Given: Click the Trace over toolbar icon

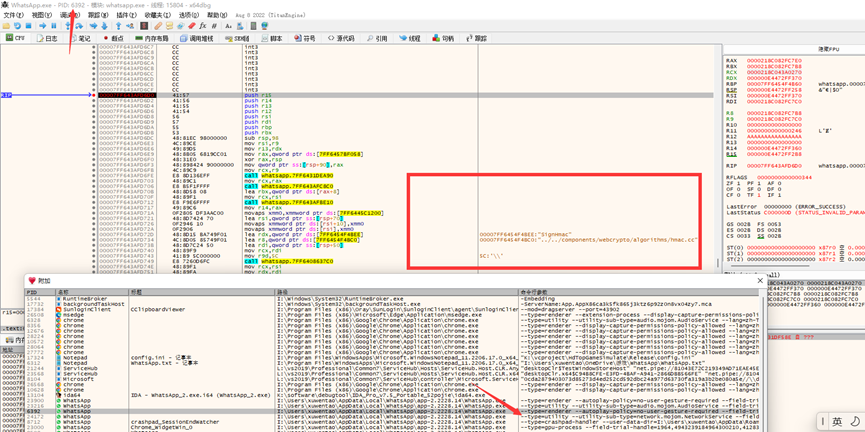Looking at the screenshot, I should click(x=104, y=26).
